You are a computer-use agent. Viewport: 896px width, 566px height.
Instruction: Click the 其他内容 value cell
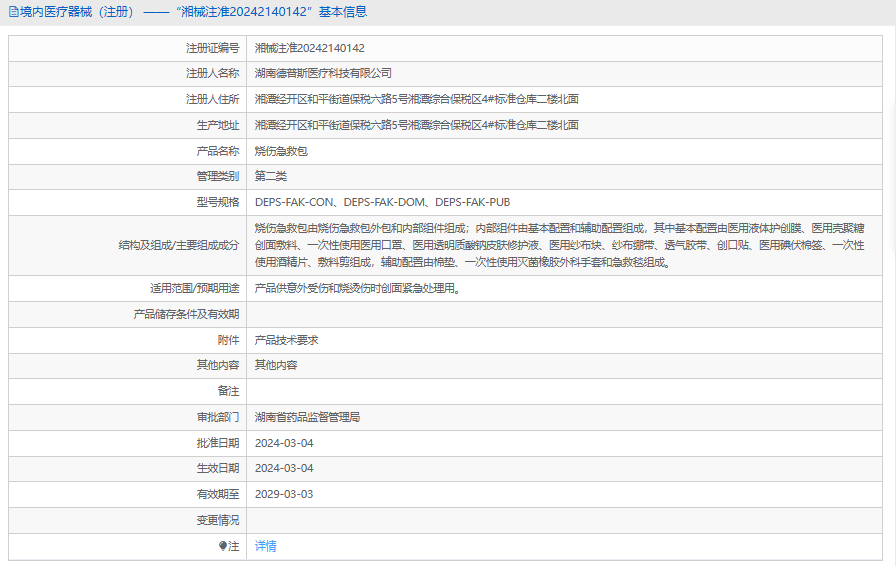coord(275,365)
